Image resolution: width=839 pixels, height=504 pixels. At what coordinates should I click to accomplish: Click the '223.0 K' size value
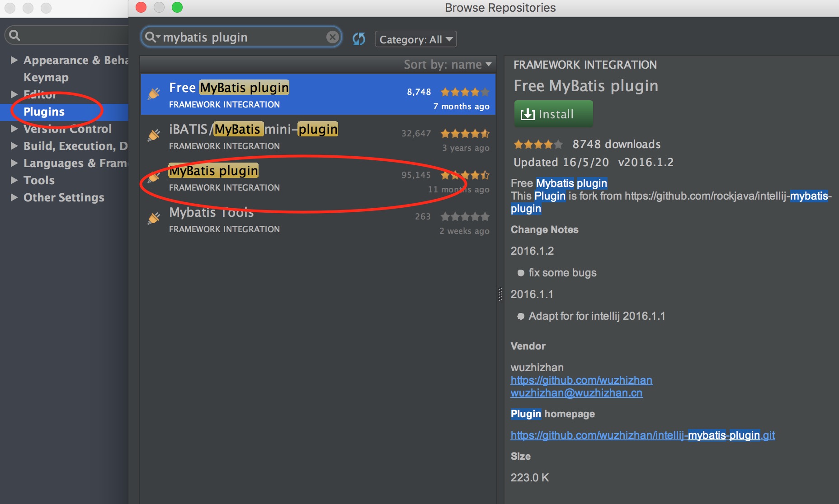(x=530, y=477)
